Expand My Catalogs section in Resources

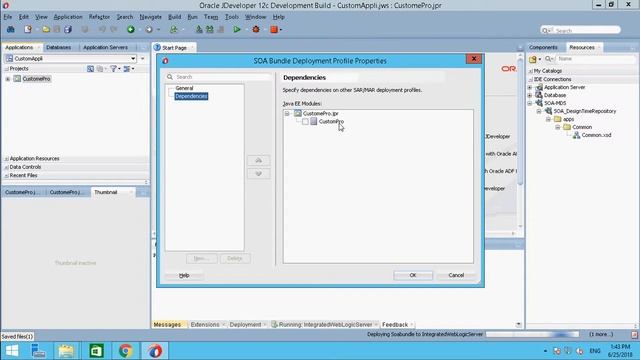point(530,71)
